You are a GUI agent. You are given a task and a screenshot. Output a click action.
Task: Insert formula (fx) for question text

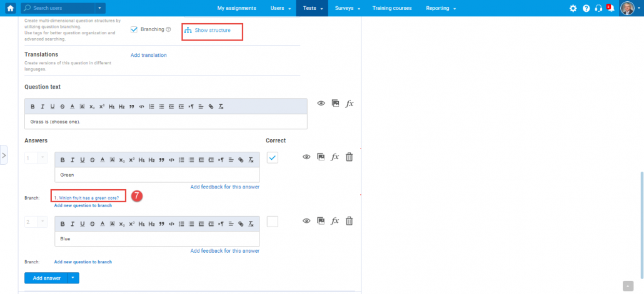click(350, 104)
